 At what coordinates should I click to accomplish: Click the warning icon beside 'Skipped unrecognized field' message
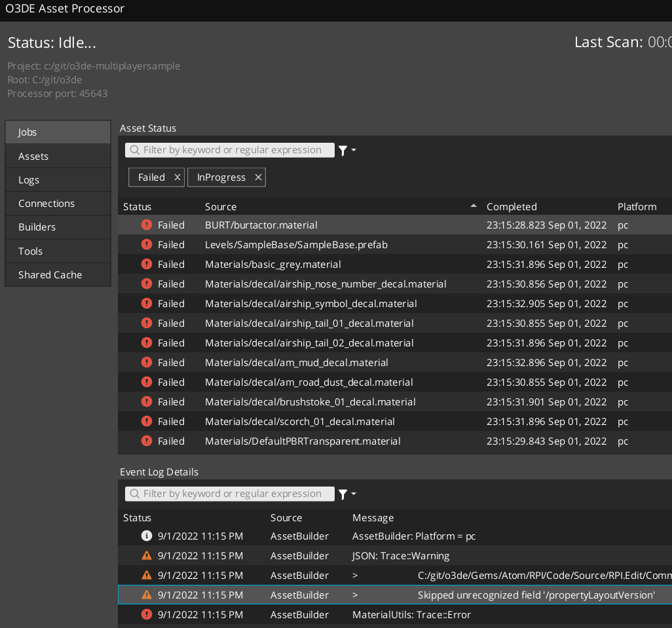147,595
